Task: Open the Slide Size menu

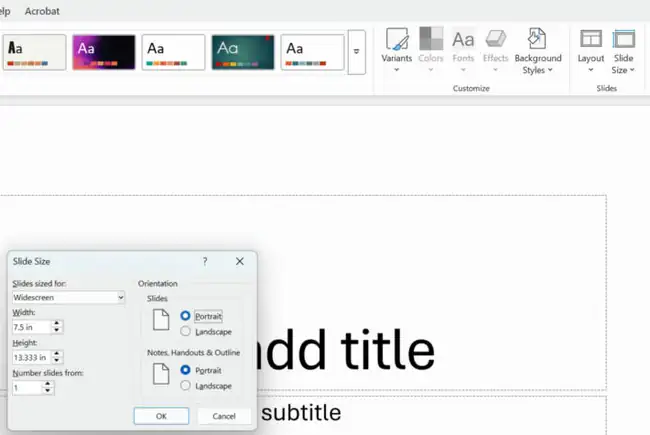Action: (623, 51)
